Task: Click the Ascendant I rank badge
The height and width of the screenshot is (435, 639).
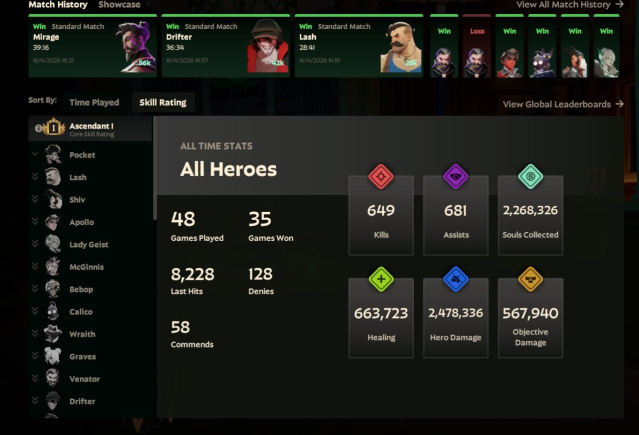Action: click(53, 128)
